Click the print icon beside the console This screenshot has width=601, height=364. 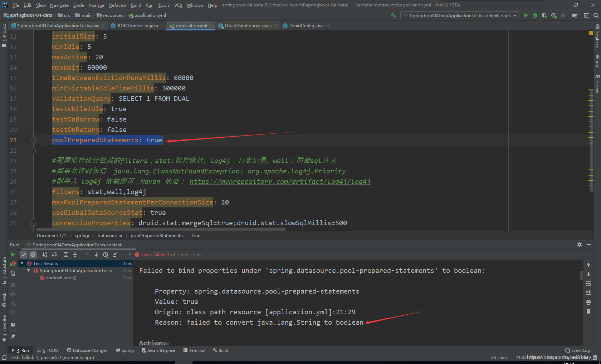click(x=588, y=302)
